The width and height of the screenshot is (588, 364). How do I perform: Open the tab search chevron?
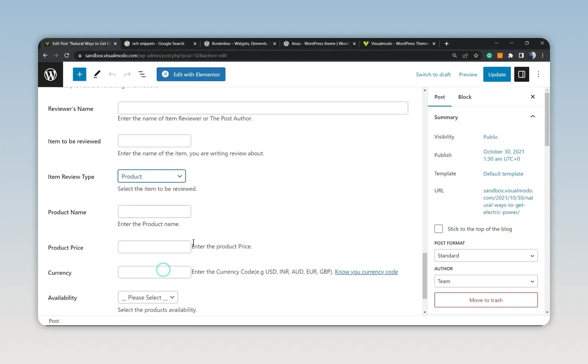[496, 43]
